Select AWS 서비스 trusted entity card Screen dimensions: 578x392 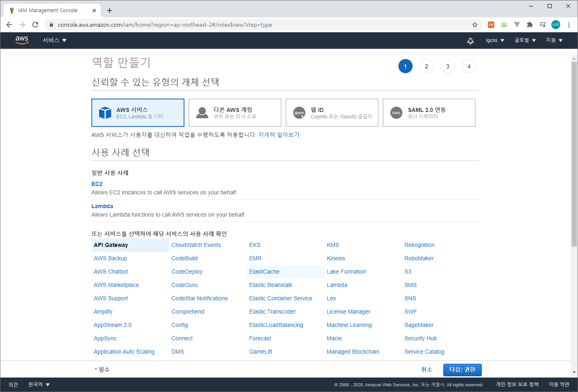[138, 113]
